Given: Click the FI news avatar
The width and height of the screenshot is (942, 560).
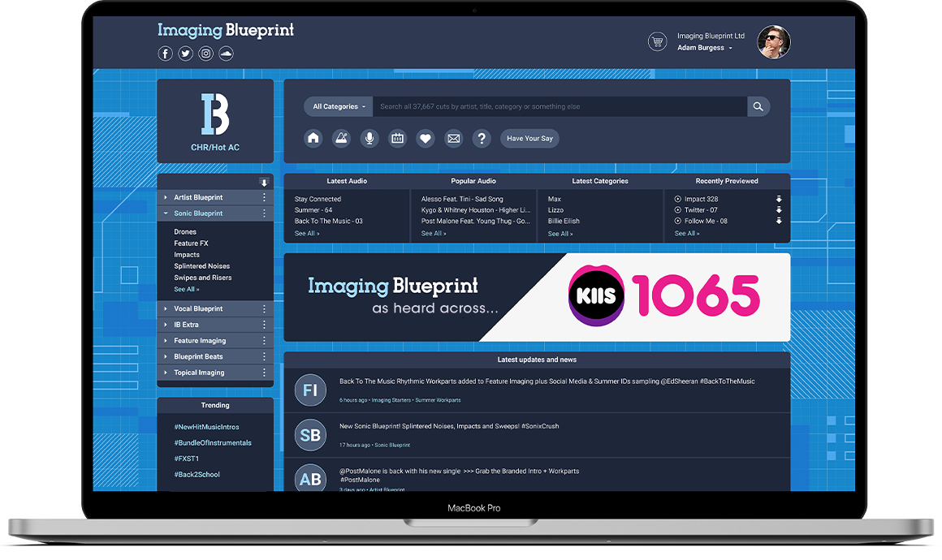Looking at the screenshot, I should (310, 390).
